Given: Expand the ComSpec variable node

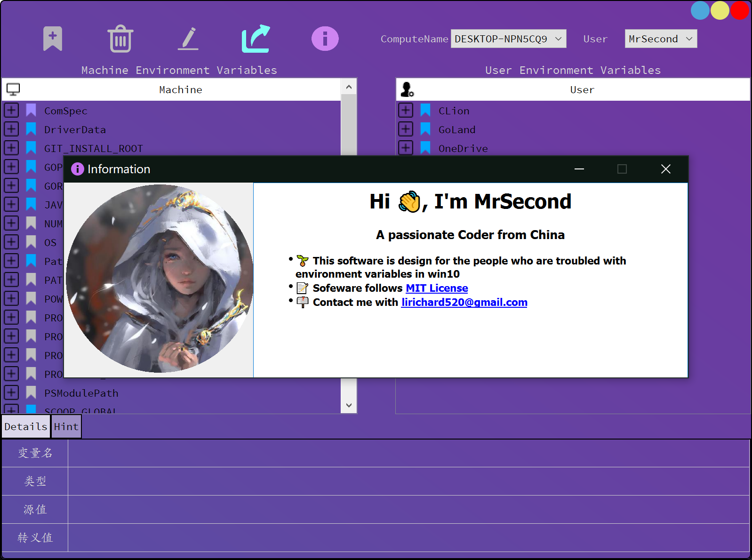Looking at the screenshot, I should click(11, 110).
